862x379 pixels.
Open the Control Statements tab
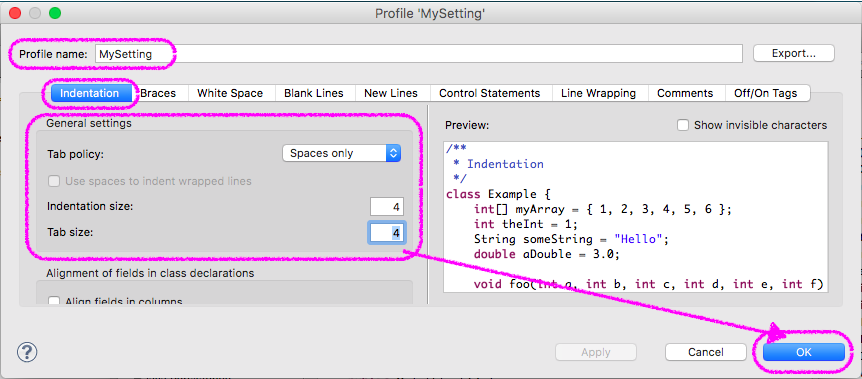(x=489, y=93)
